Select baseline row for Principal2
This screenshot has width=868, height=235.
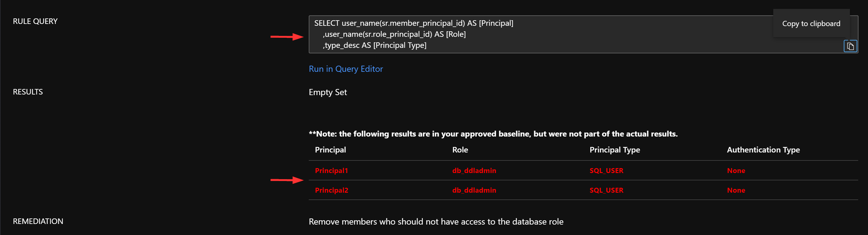click(x=331, y=190)
